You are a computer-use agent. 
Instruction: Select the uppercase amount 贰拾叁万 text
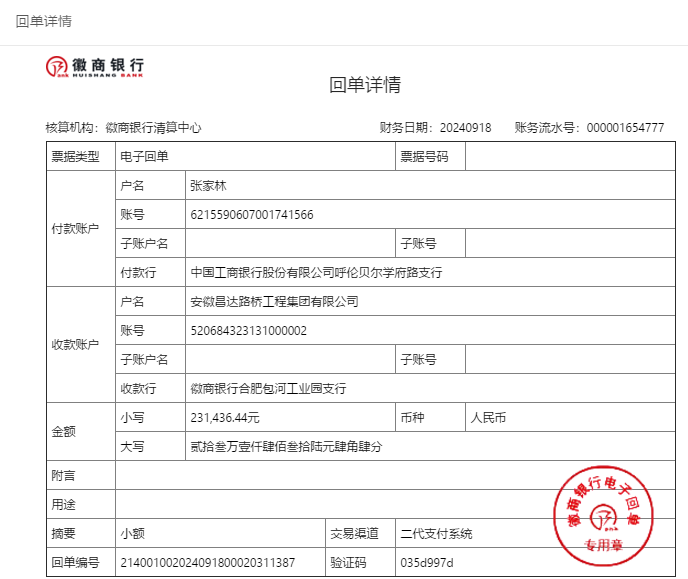point(286,446)
